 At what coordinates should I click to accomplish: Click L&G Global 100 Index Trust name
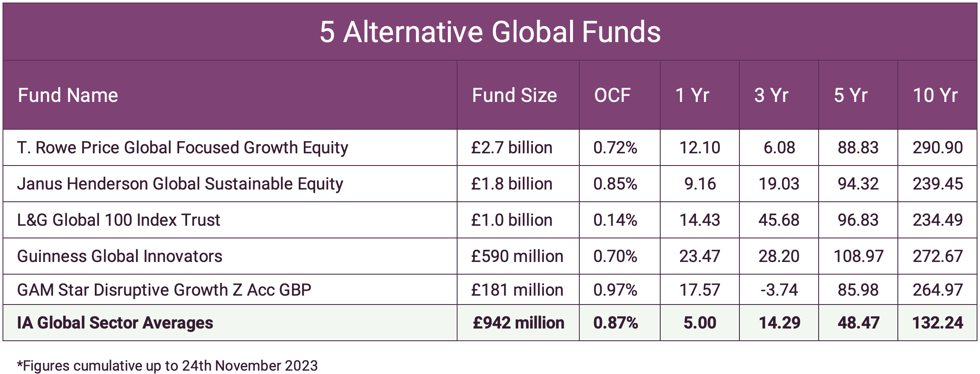(118, 220)
